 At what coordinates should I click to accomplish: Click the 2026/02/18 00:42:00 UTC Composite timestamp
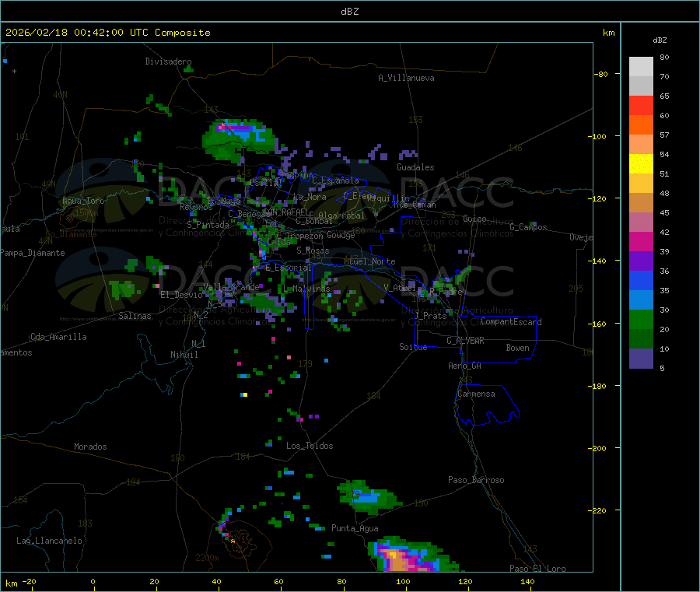click(x=107, y=33)
